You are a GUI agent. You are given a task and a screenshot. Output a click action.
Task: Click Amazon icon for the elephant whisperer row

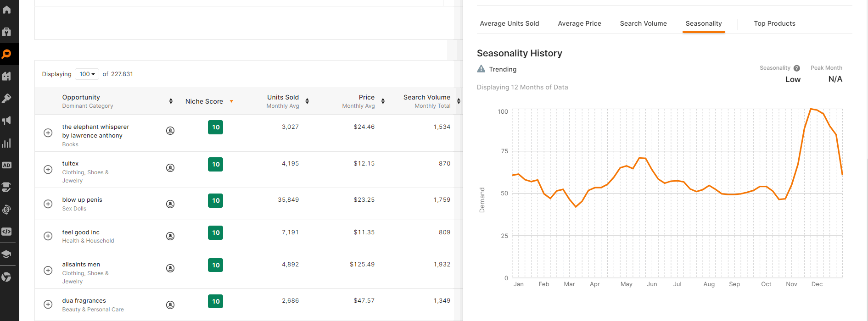(170, 131)
